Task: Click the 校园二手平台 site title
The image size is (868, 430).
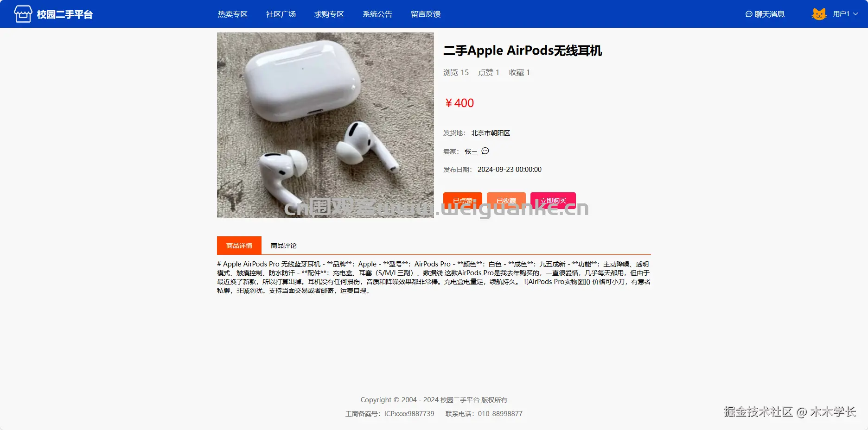Action: point(65,14)
